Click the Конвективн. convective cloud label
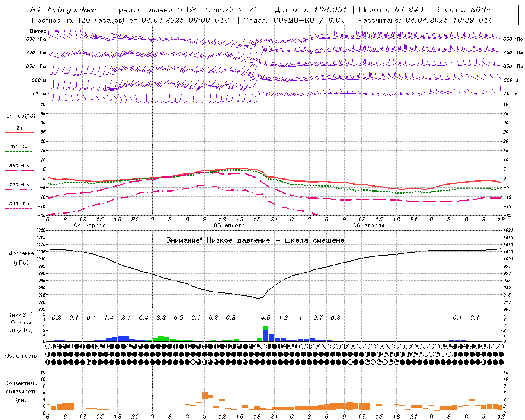 click(21, 383)
